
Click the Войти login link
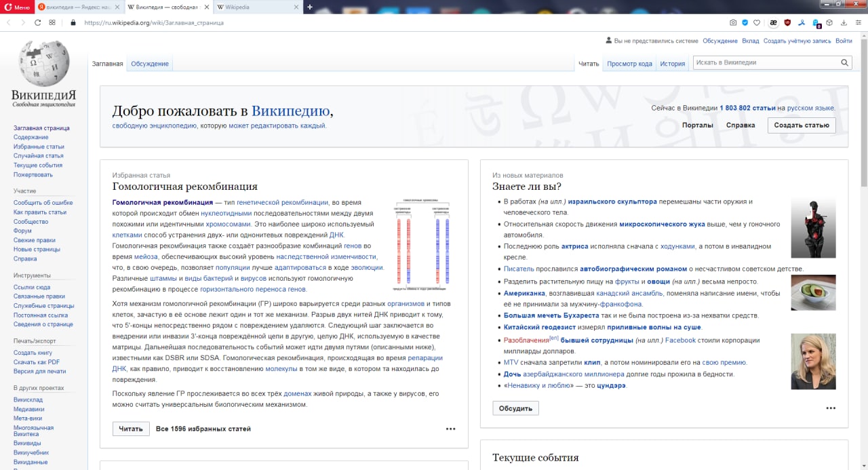(844, 41)
